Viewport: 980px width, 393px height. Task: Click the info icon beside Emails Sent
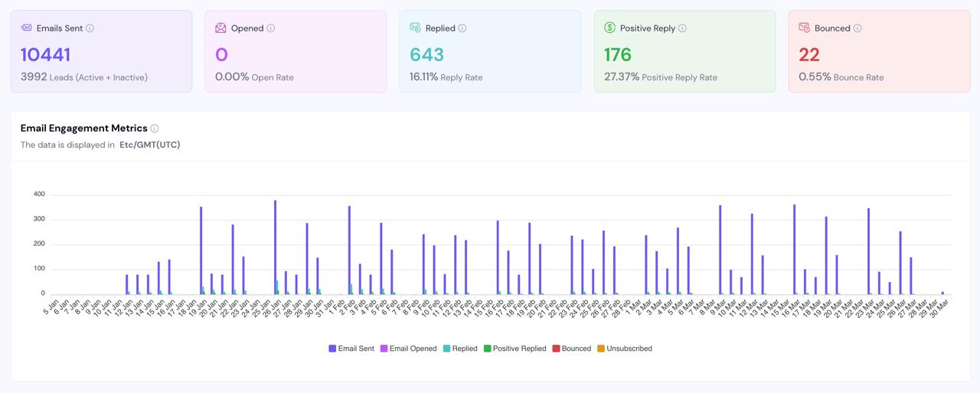(90, 28)
